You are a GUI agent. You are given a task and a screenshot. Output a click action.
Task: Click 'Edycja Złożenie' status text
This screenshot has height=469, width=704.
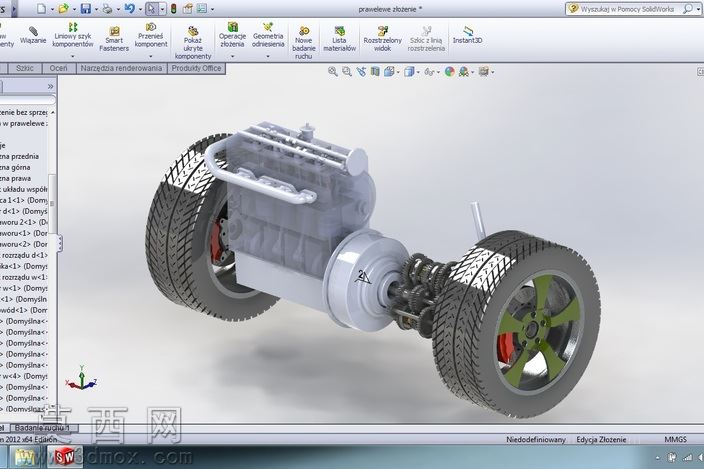pos(601,439)
